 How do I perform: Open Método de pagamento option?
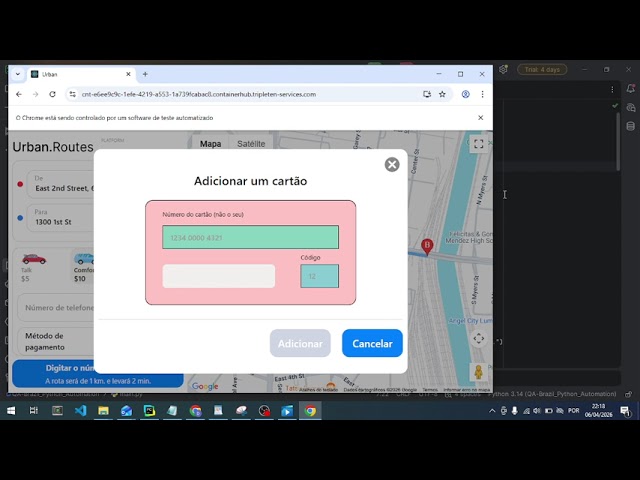point(56,341)
